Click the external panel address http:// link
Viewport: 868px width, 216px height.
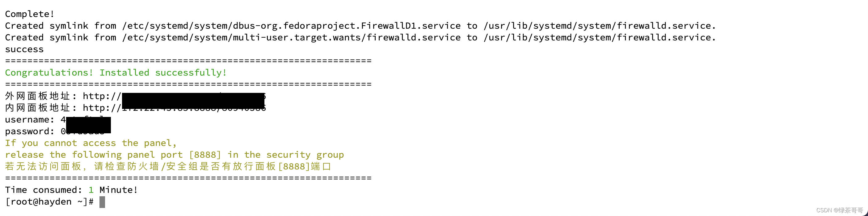tap(101, 96)
